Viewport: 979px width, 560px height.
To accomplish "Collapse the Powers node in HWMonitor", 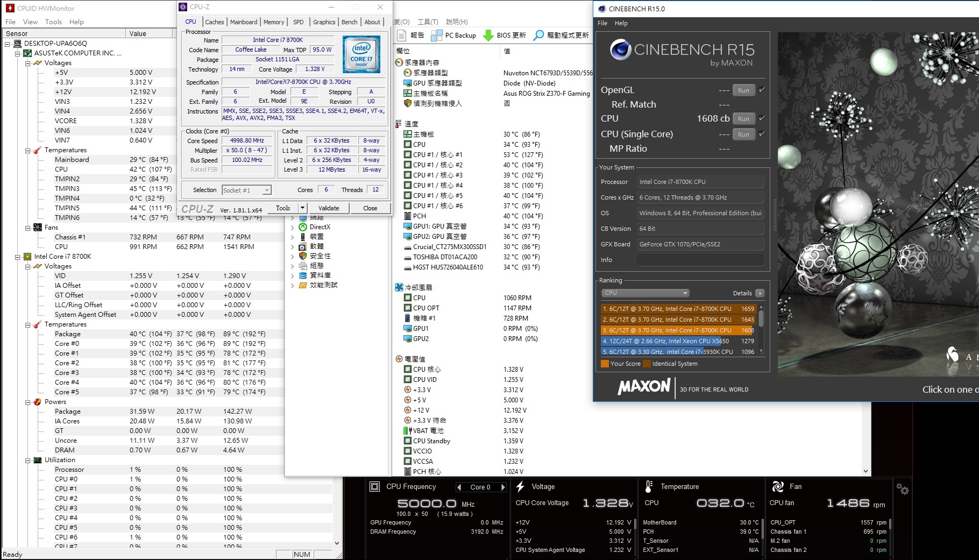I will point(27,402).
